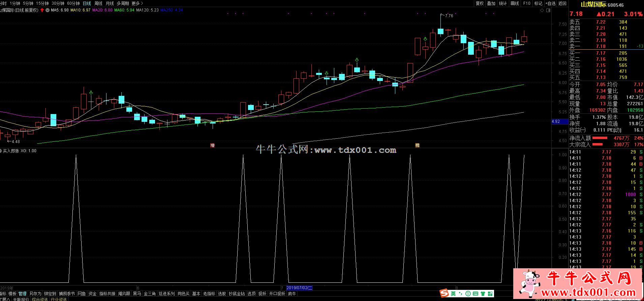644x301 pixels.
Task: Switch to the 5分钟 period
Action: pyautogui.click(x=28, y=3)
